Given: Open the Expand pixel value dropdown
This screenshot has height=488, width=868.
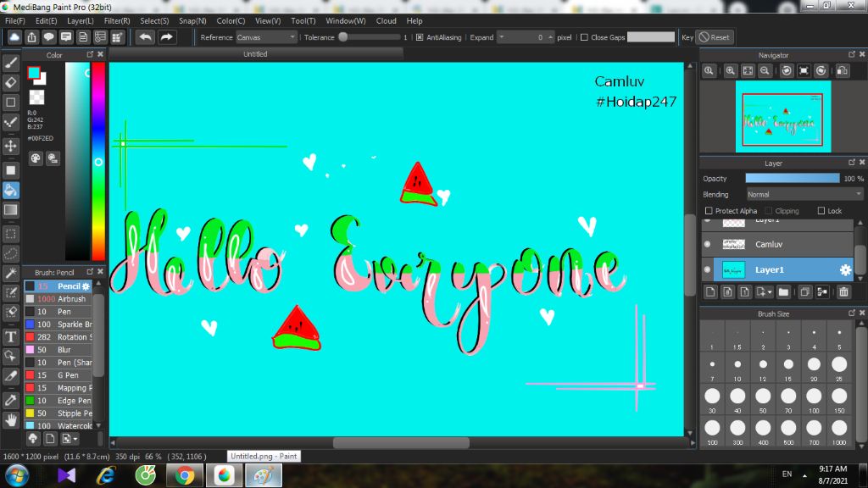Looking at the screenshot, I should click(501, 37).
